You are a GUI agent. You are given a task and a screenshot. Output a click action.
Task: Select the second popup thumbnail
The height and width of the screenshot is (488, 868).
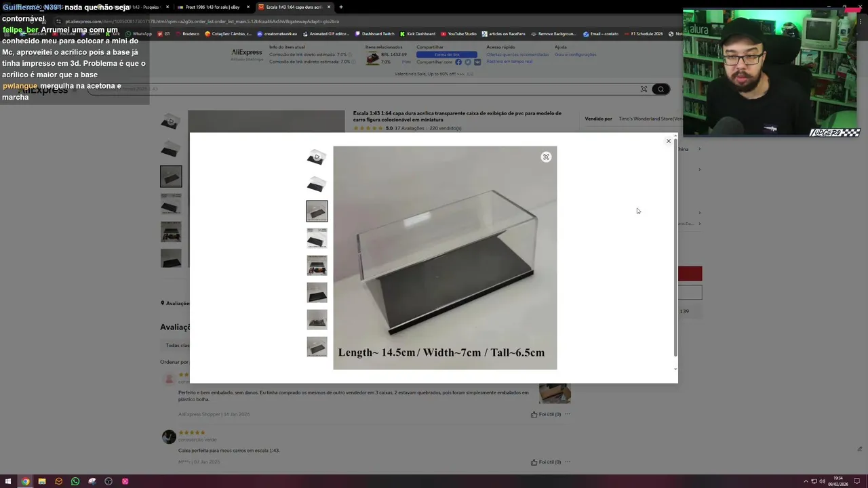coord(317,184)
